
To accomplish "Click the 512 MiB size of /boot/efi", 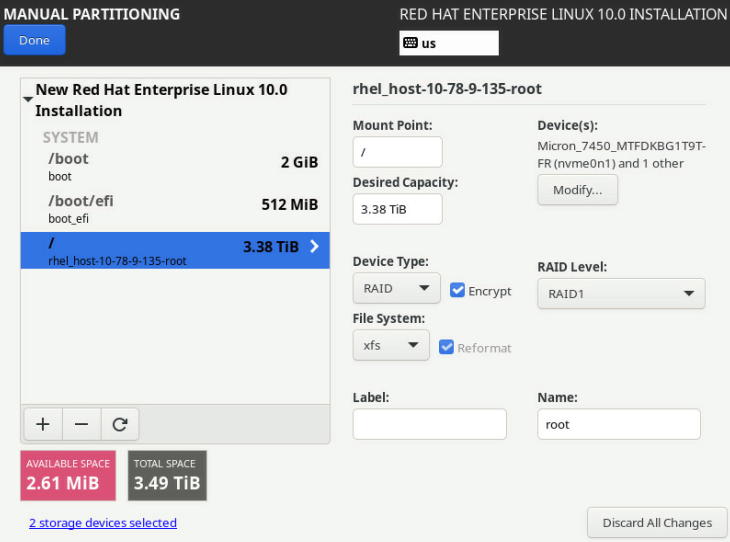I will point(290,204).
